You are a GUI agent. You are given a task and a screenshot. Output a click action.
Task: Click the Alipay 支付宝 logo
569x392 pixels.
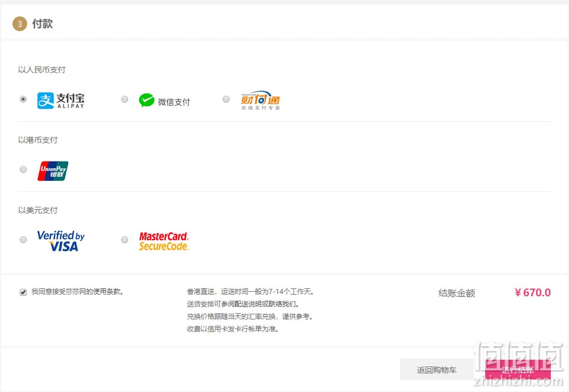(x=61, y=100)
